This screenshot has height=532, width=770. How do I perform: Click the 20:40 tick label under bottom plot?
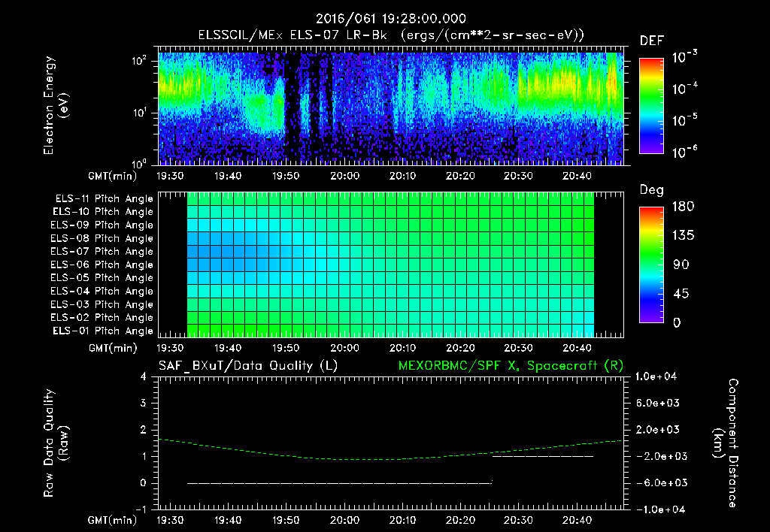click(x=577, y=520)
